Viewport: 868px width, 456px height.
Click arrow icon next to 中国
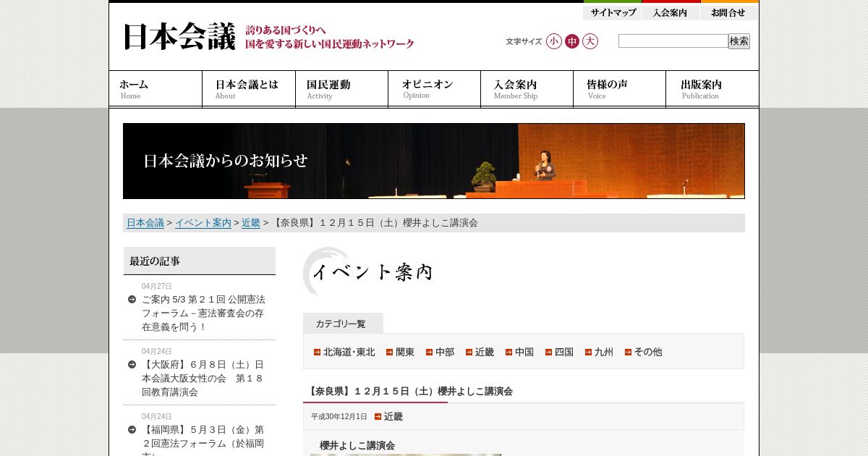click(x=509, y=352)
